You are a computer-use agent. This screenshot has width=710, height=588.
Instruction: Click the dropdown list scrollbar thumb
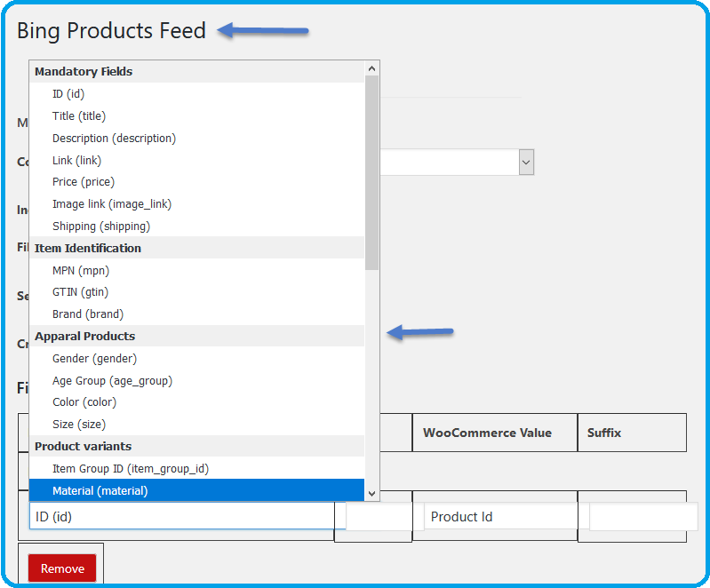[371, 173]
